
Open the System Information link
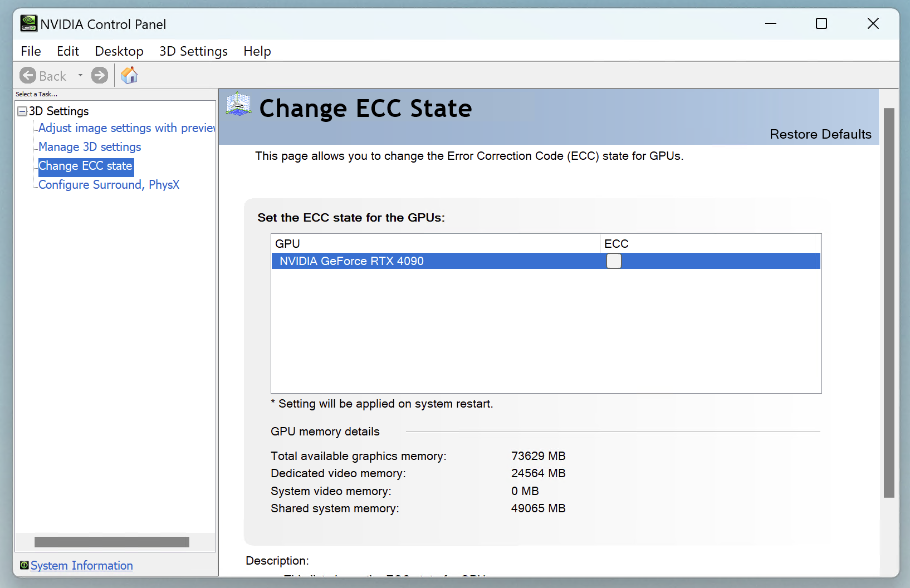pos(82,566)
